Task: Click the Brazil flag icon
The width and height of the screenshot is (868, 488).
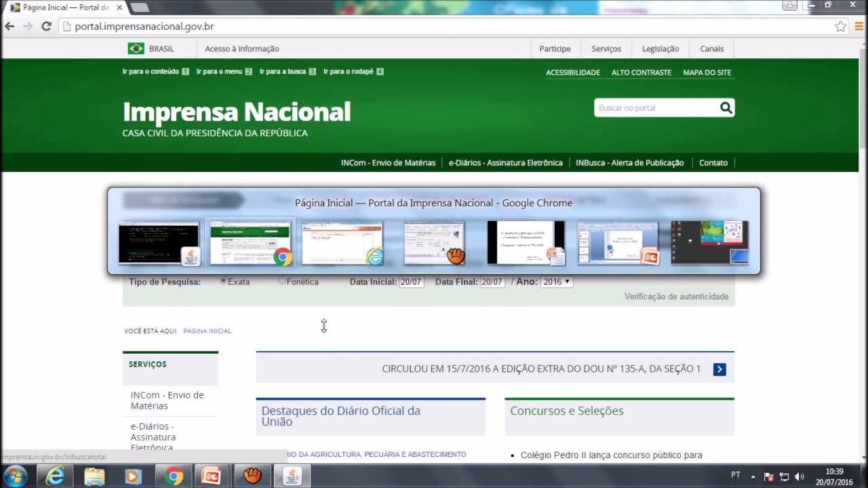Action: pos(136,49)
